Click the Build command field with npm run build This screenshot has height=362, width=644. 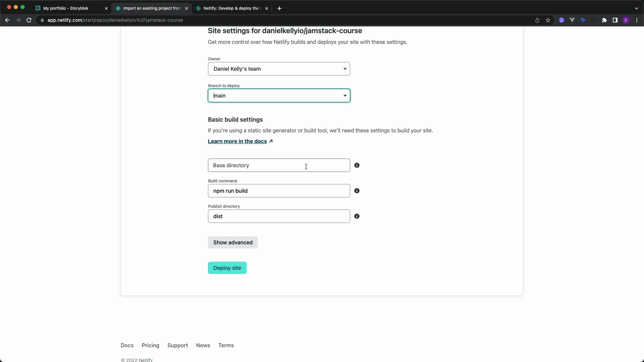[279, 191]
